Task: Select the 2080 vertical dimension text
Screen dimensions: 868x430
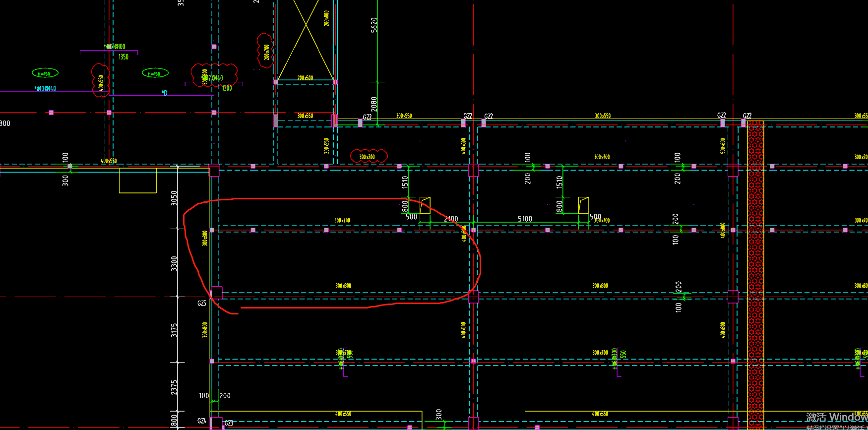Action: 374,104
